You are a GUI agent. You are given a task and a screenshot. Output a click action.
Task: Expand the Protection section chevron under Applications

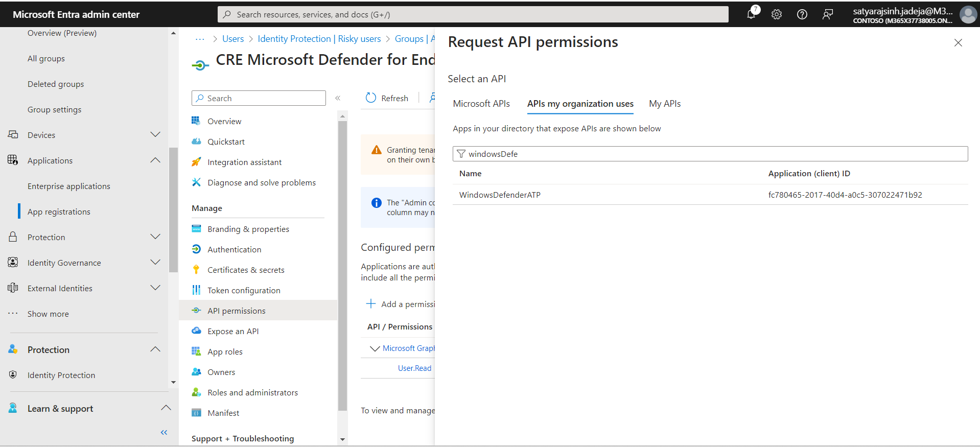point(155,237)
